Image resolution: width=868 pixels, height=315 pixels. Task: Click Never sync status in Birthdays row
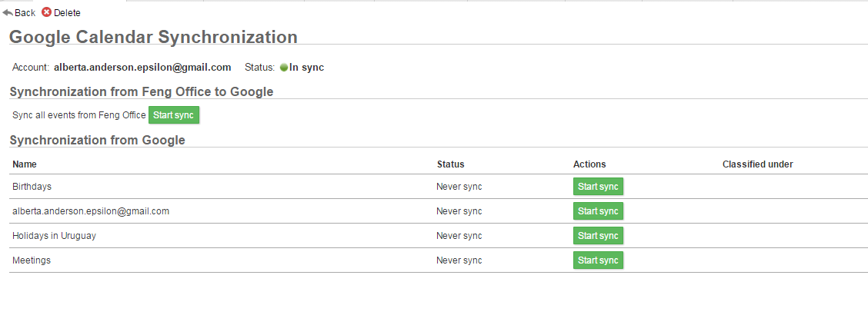pyautogui.click(x=459, y=187)
